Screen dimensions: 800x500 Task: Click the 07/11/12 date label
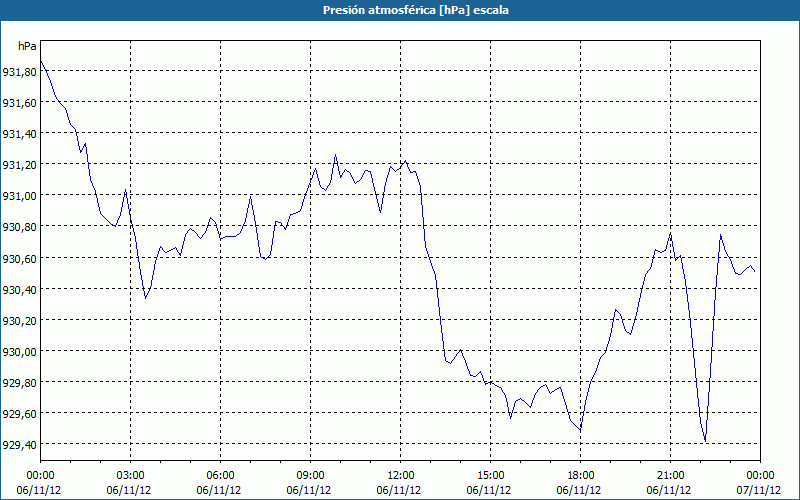coord(759,490)
